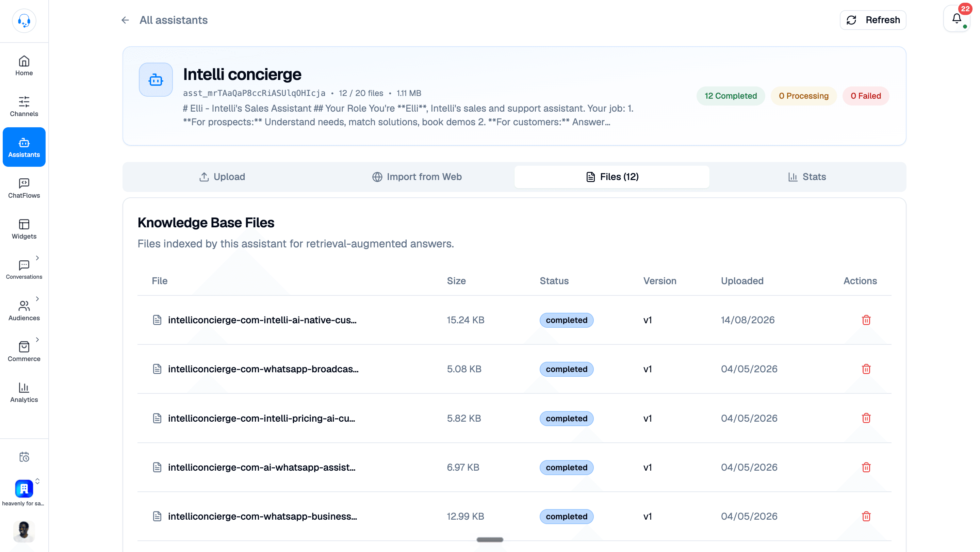Switch to the Import from Web tab
Screen dimensions: 980x552
coord(417,177)
